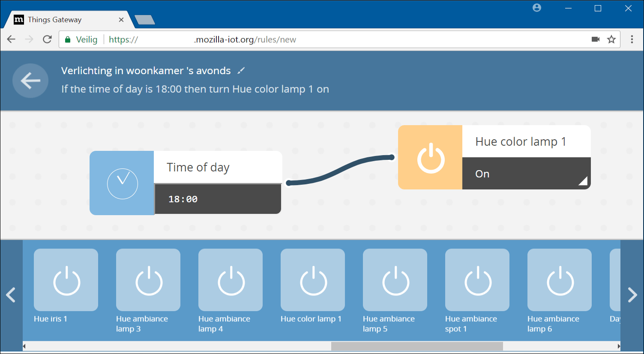Maximize the Chrome window
644x354 pixels.
(x=598, y=8)
